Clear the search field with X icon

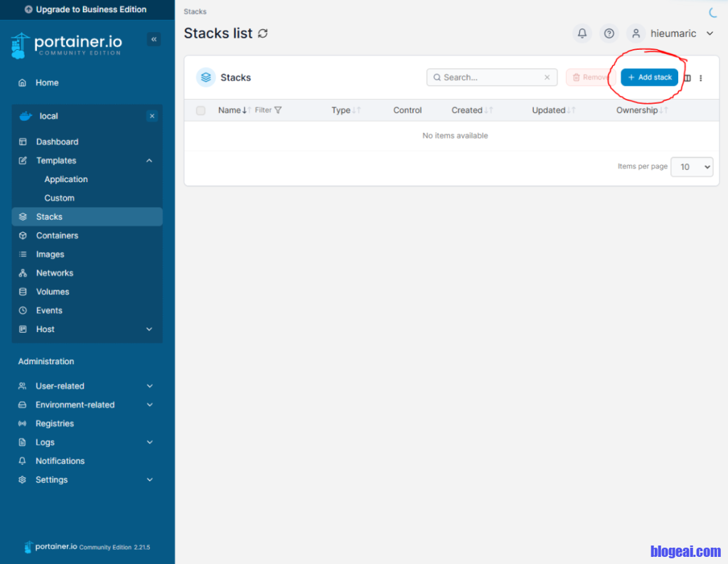[547, 78]
